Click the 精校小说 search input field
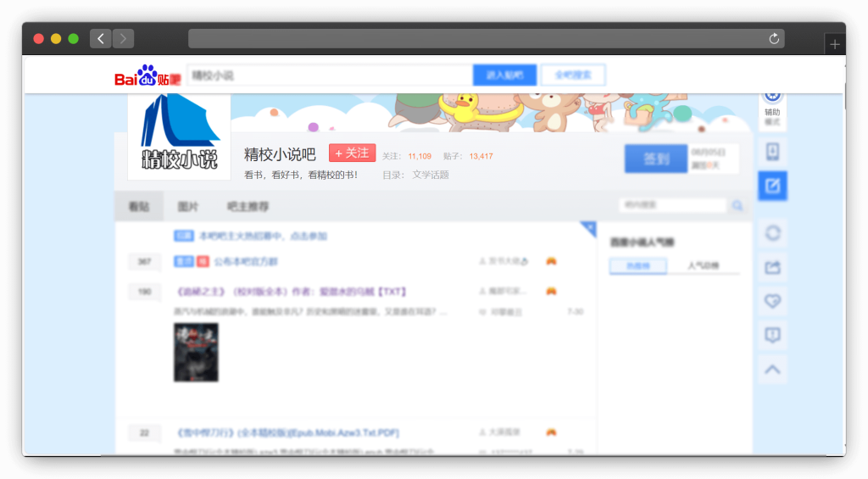868x479 pixels. [x=330, y=75]
